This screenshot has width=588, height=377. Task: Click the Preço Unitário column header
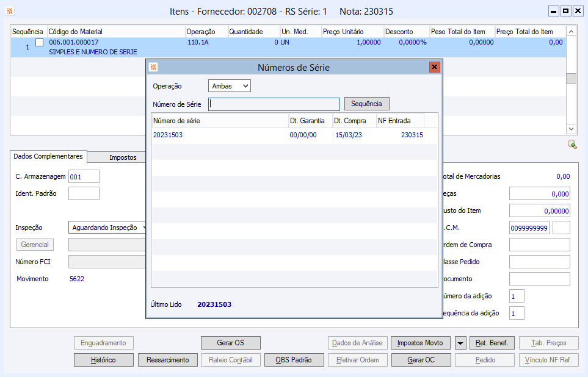click(352, 32)
